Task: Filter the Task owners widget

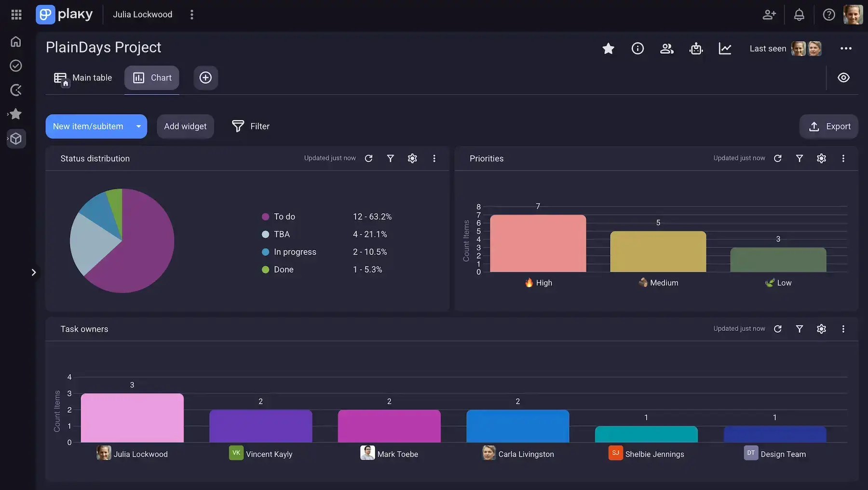Action: click(x=800, y=329)
